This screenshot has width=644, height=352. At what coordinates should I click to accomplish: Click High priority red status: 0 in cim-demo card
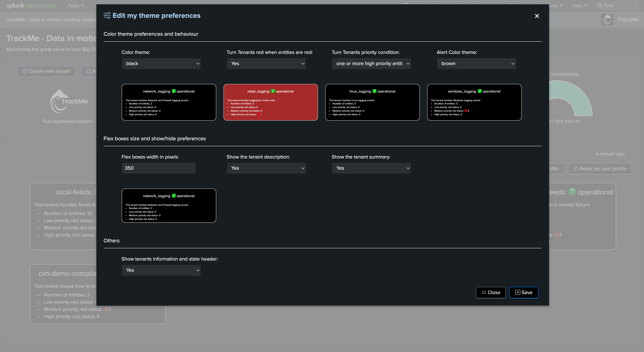coord(71,316)
